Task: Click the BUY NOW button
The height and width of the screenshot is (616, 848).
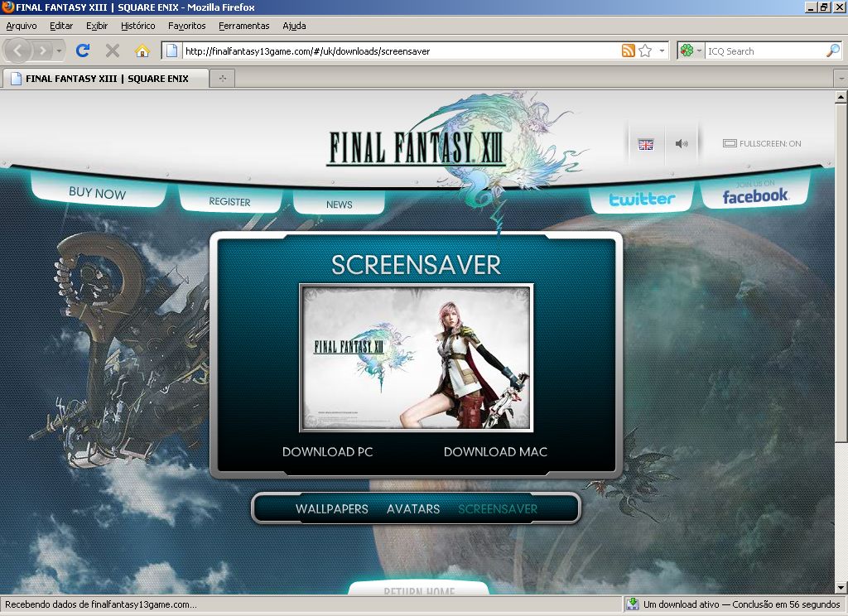Action: (x=98, y=193)
